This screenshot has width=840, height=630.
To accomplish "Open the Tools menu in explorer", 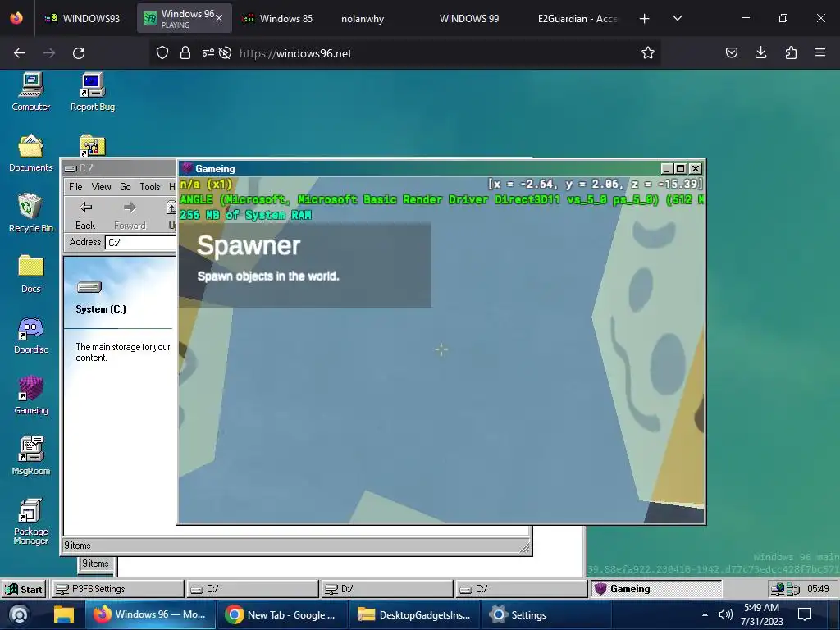I will [150, 187].
